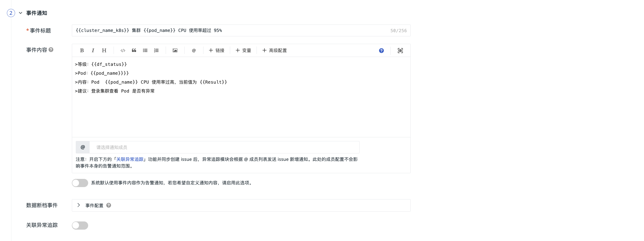Turn on 关联异常追踪 switch
This screenshot has width=644, height=241.
coord(80,225)
